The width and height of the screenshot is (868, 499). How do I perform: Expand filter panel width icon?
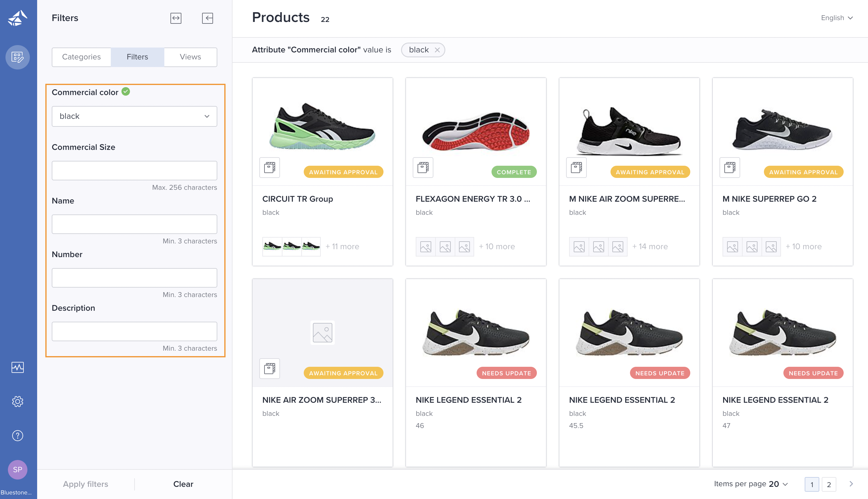(176, 18)
